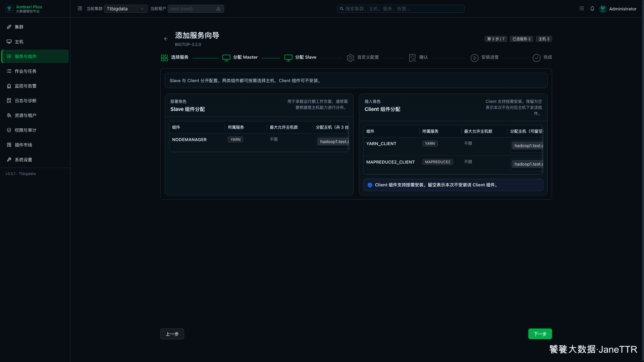Click the 第 3 步 / 7 badge
The height and width of the screenshot is (362, 644).
click(x=496, y=39)
